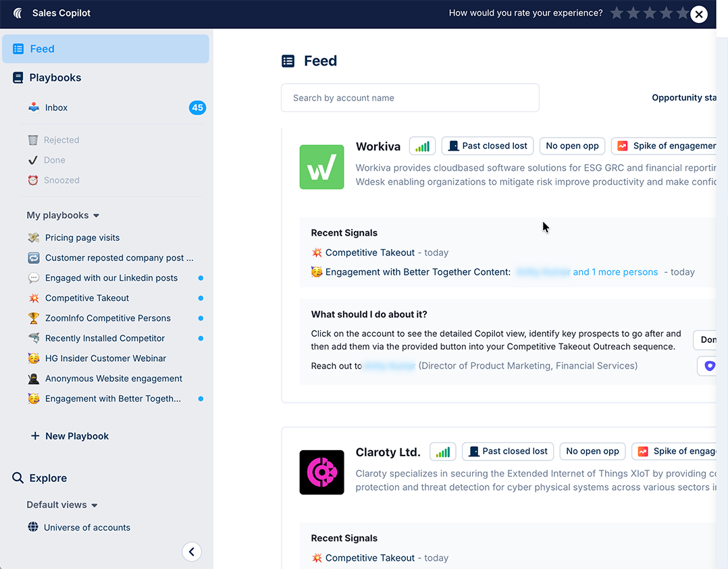Focus the Search by account name field
The height and width of the screenshot is (569, 728).
click(410, 98)
